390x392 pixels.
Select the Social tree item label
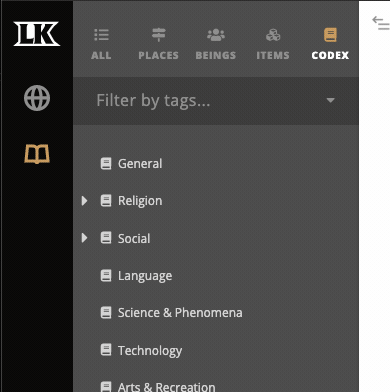coord(134,238)
